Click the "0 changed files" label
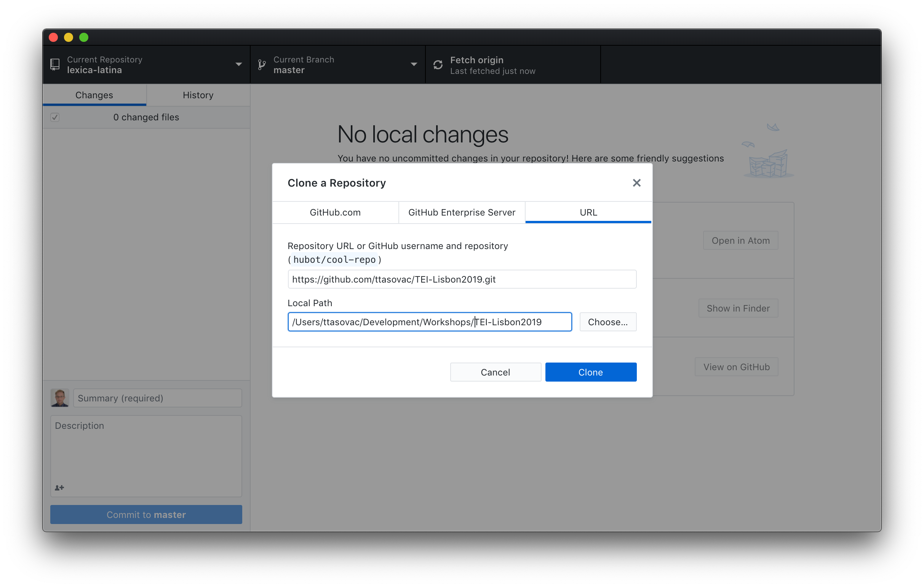 pyautogui.click(x=146, y=117)
